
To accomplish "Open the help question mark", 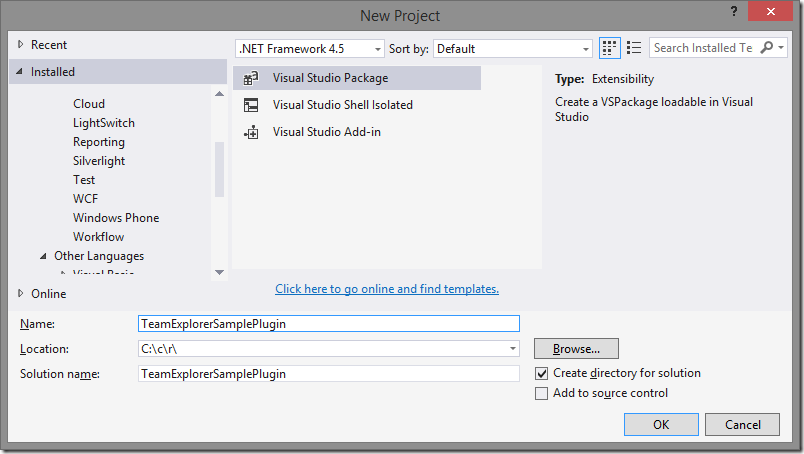I will 734,11.
